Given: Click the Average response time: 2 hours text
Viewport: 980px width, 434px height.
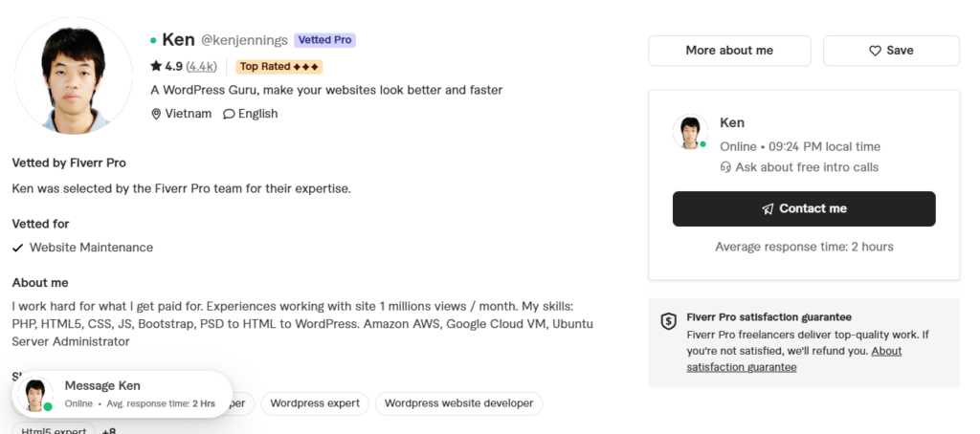Looking at the screenshot, I should pyautogui.click(x=804, y=247).
